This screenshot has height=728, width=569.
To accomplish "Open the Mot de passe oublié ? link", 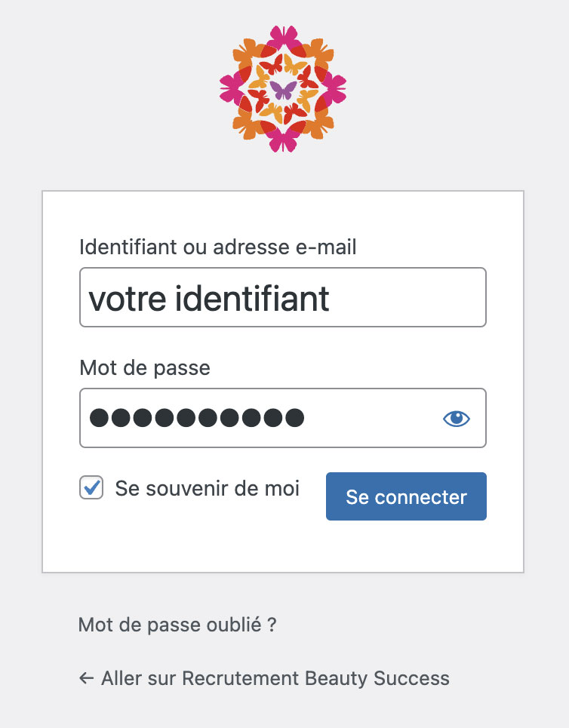I will 177,625.
